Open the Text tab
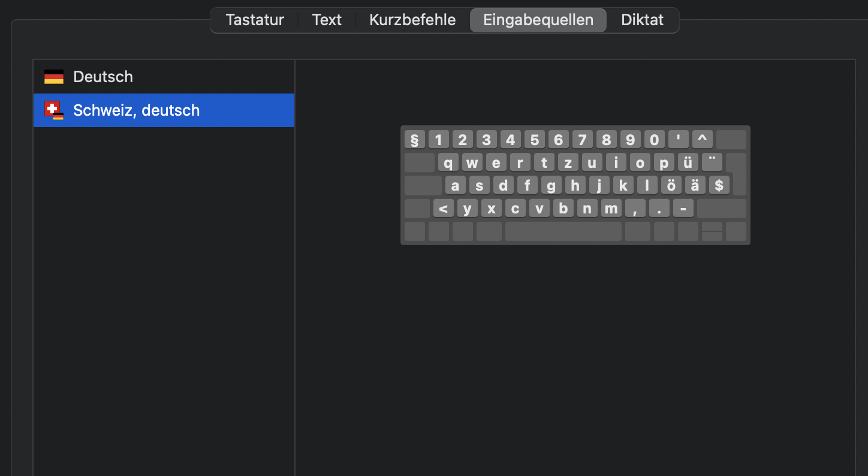Image resolution: width=868 pixels, height=476 pixels. pyautogui.click(x=327, y=20)
